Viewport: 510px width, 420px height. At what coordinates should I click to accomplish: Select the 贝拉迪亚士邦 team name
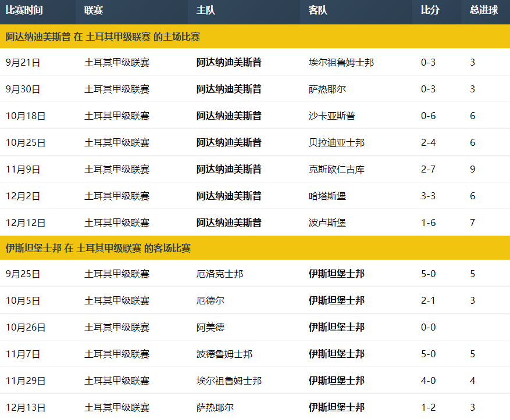tap(336, 142)
